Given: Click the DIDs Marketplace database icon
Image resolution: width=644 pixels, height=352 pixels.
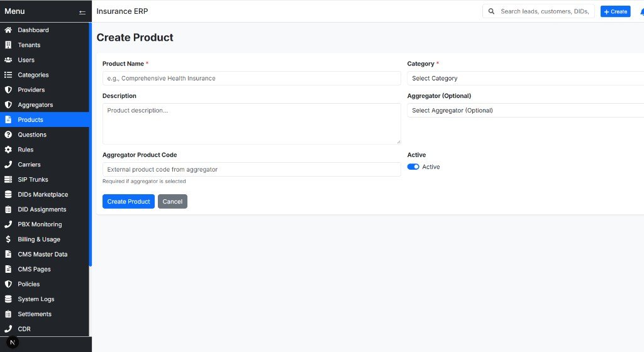Looking at the screenshot, I should tap(8, 194).
